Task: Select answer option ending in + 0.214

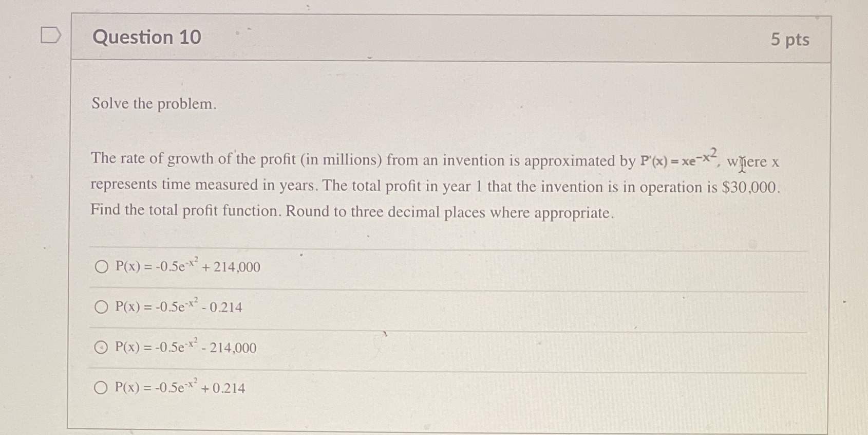Action: click(102, 387)
